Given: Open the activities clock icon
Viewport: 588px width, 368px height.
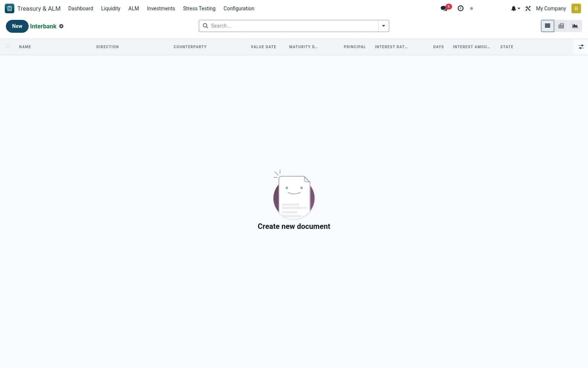Looking at the screenshot, I should click(460, 8).
